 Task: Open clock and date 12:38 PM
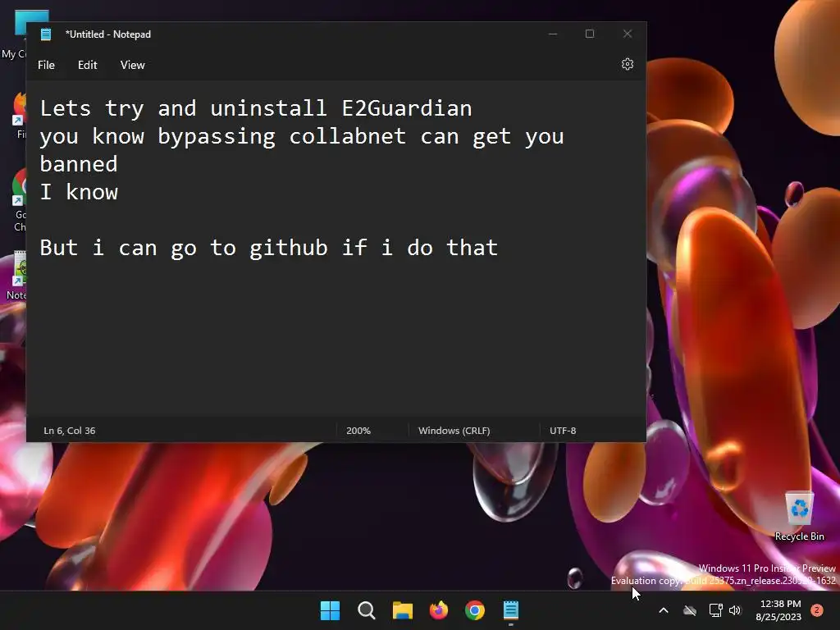778,610
